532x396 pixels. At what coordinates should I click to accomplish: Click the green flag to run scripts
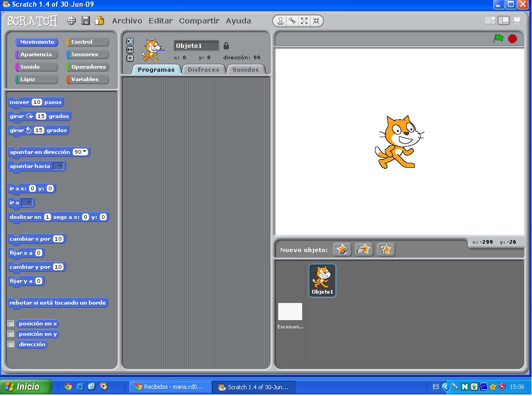498,38
